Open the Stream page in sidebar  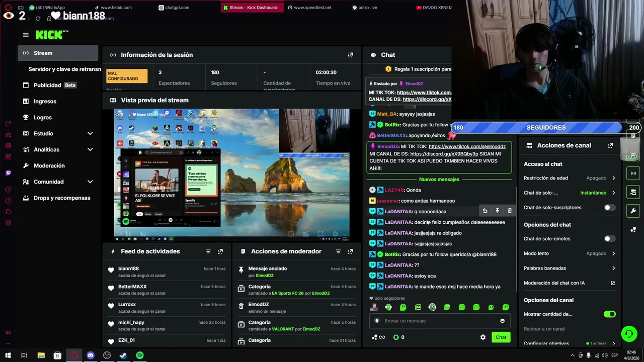[58, 53]
